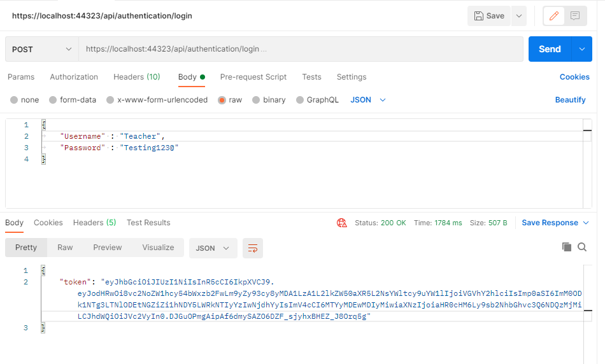Search the response with magnifier icon
This screenshot has width=605, height=364.
point(582,247)
